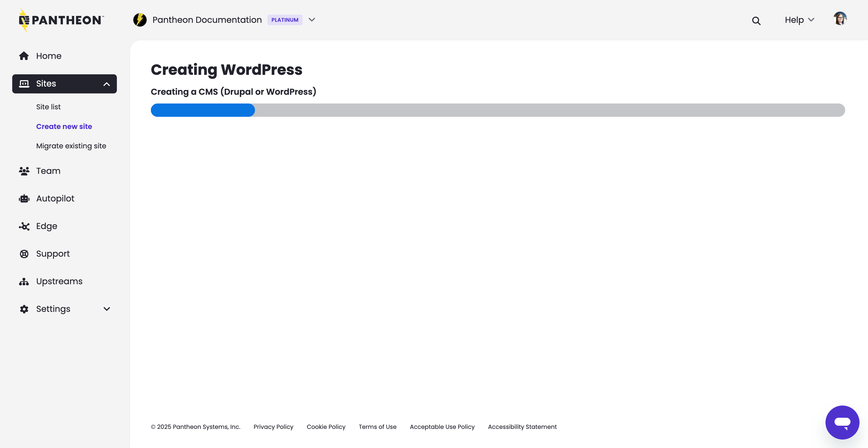Click the Upstreams hierarchy icon

[24, 281]
